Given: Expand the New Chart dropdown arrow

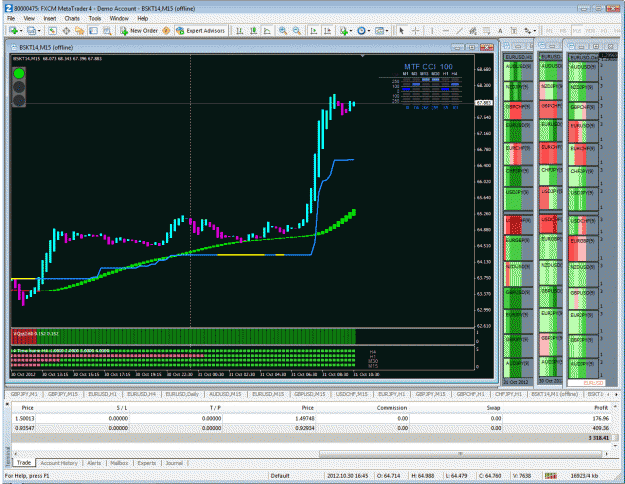Looking at the screenshot, I should 21,31.
